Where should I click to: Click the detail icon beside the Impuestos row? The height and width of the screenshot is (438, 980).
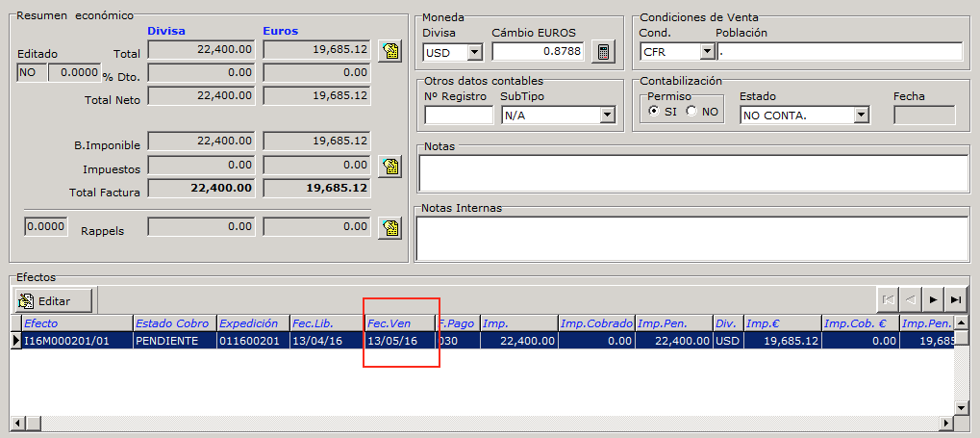[389, 167]
